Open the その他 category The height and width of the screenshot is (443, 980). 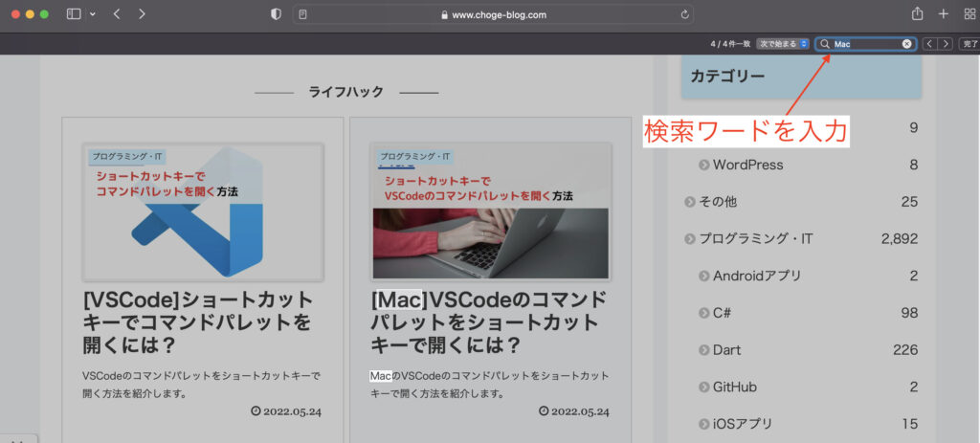718,202
